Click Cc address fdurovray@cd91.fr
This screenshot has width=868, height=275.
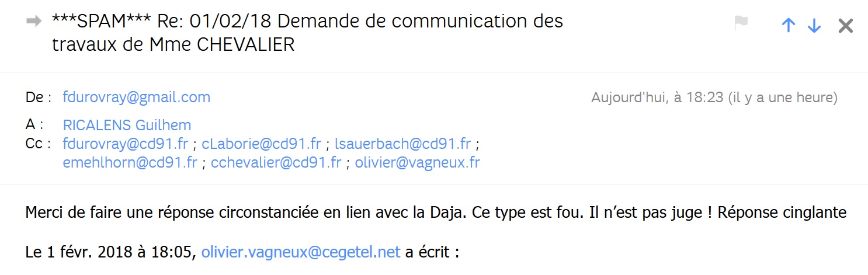click(x=126, y=144)
